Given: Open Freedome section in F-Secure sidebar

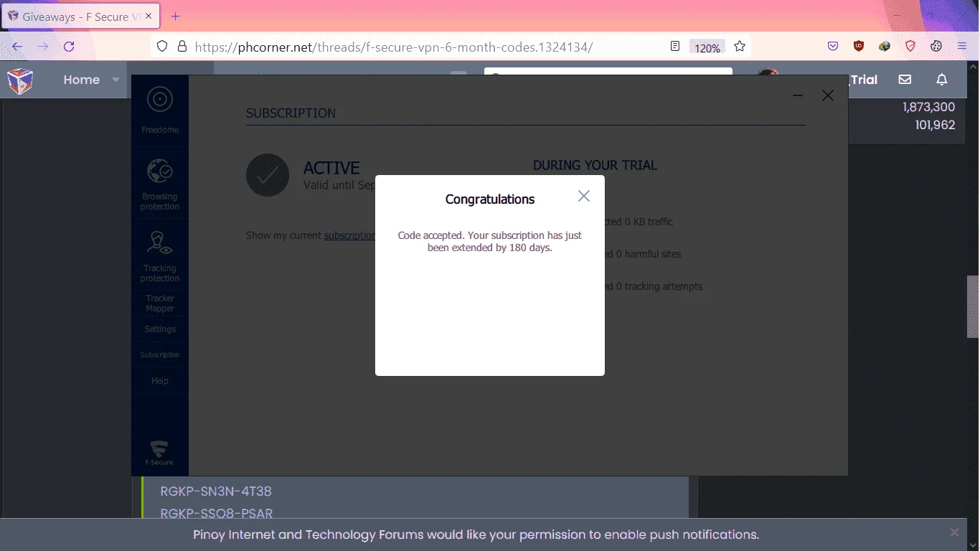Looking at the screenshot, I should pos(160,110).
